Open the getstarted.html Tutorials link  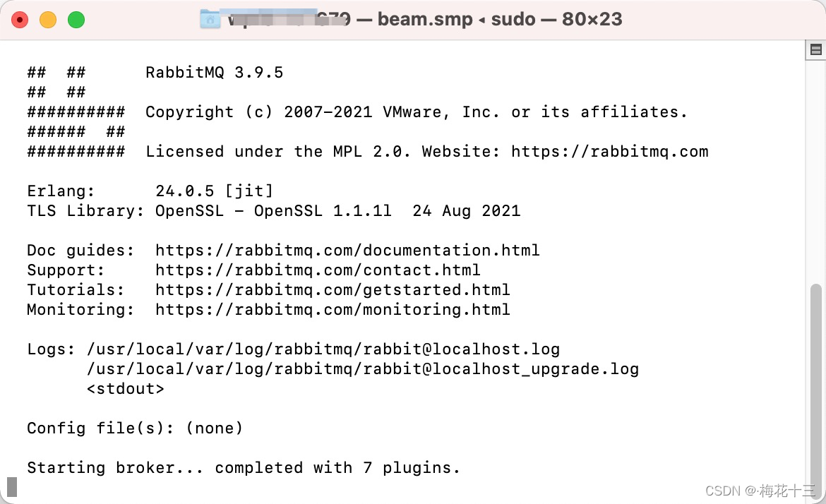click(333, 289)
